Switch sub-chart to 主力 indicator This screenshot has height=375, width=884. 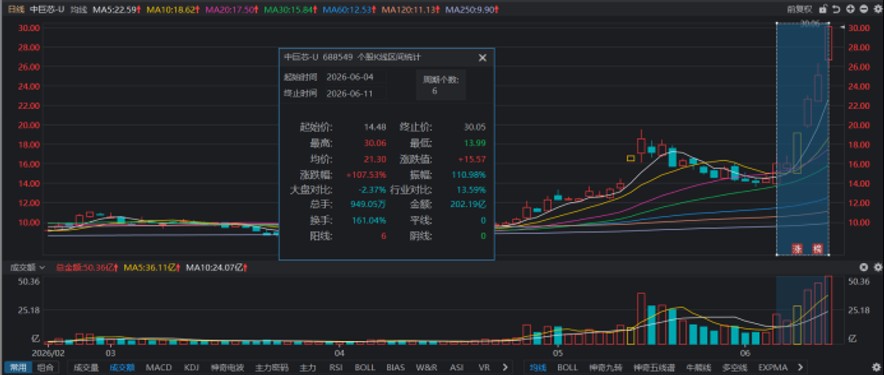click(307, 368)
